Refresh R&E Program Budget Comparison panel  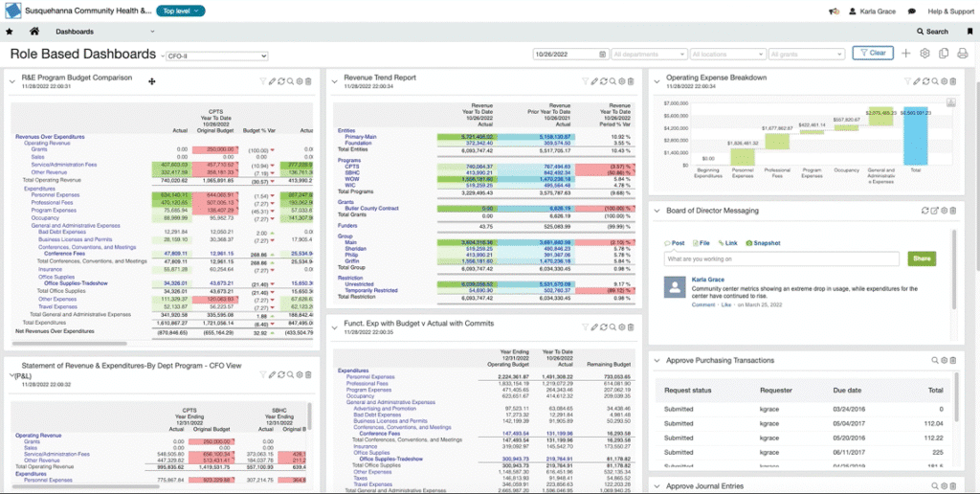click(x=281, y=81)
